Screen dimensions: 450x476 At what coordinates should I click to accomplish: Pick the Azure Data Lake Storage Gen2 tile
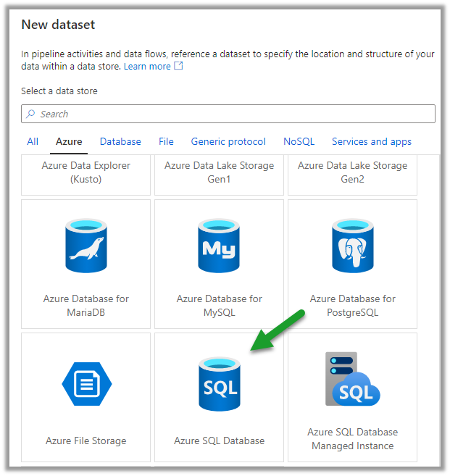tap(352, 172)
